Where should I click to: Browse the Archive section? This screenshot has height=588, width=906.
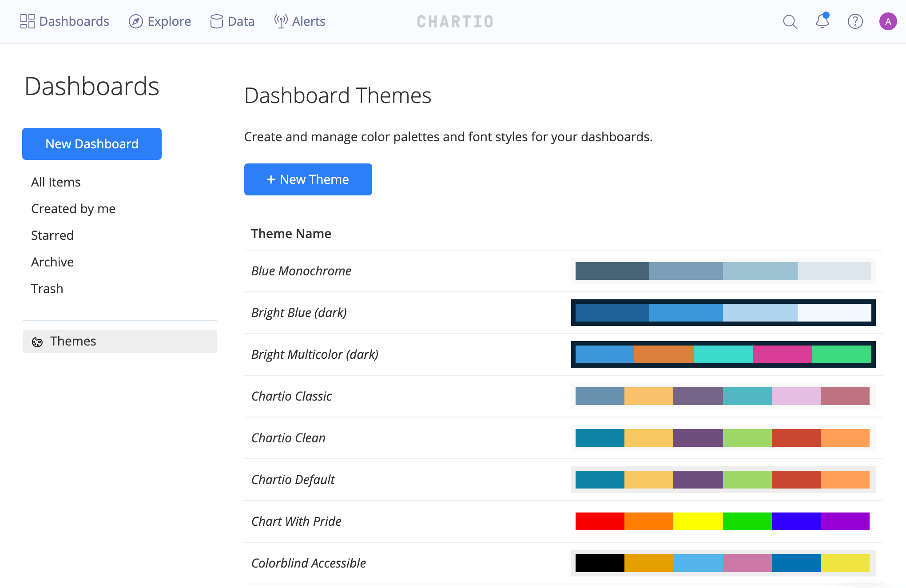(x=52, y=262)
